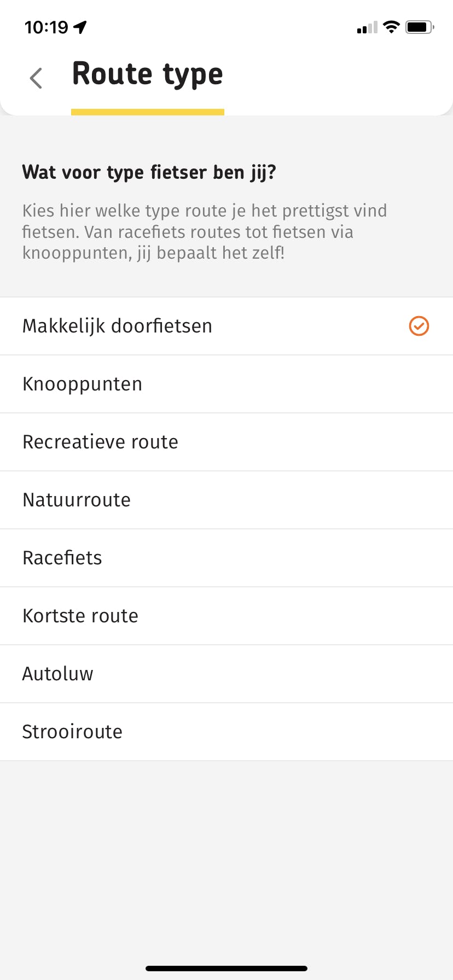Tap the Route type page title

[x=148, y=74]
